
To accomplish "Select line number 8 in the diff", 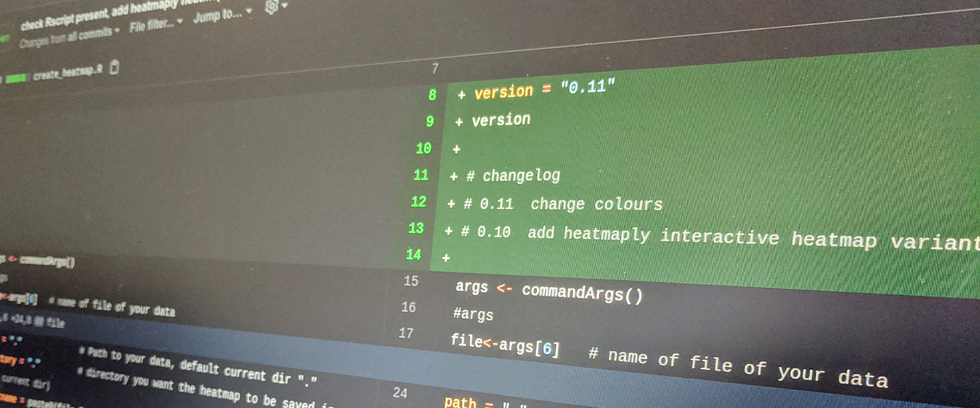I will [x=432, y=95].
